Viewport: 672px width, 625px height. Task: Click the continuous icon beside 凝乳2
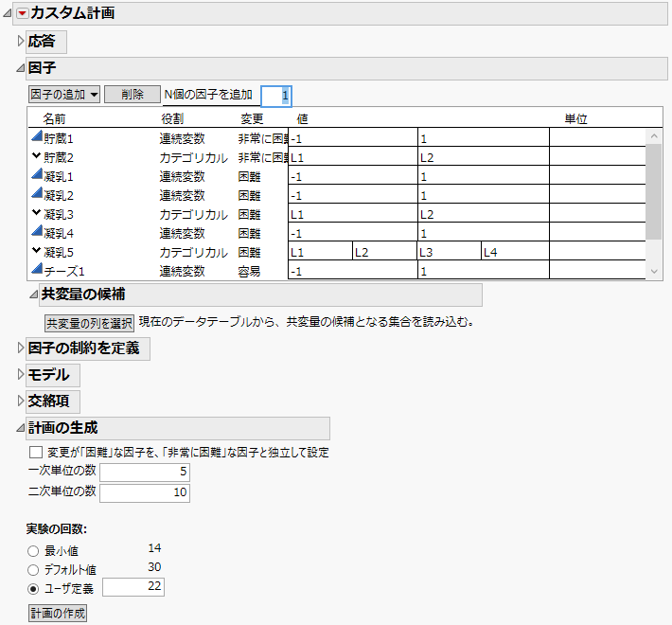point(37,193)
